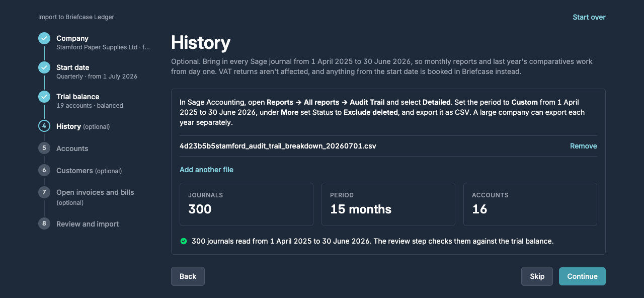This screenshot has height=298, width=644.
Task: Click the step 6 Customers number circle
Action: (x=44, y=170)
